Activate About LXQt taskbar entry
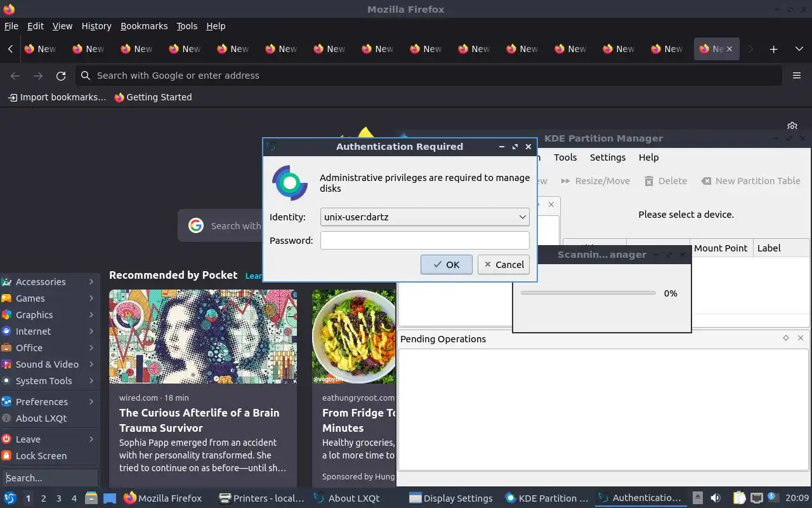Viewport: 812px width, 508px height. [346, 498]
